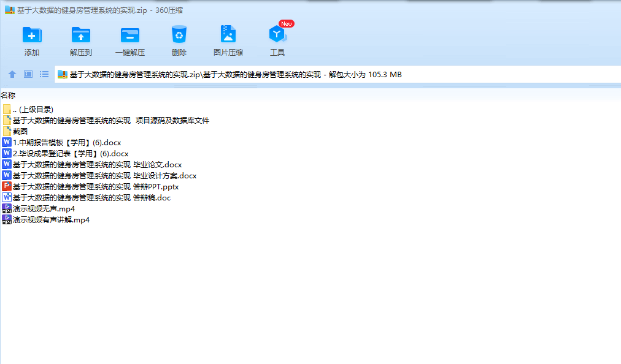
Task: Go up one level with blue arrow
Action: (12, 74)
